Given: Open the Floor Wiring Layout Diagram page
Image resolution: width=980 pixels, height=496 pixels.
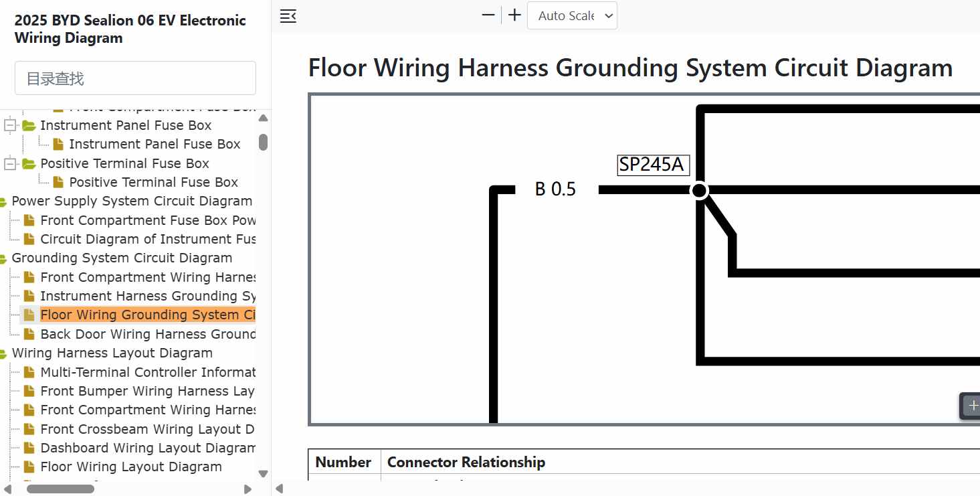Looking at the screenshot, I should (x=131, y=467).
